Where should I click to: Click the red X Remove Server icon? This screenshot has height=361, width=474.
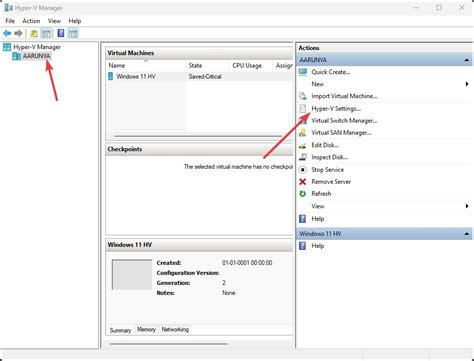point(303,182)
